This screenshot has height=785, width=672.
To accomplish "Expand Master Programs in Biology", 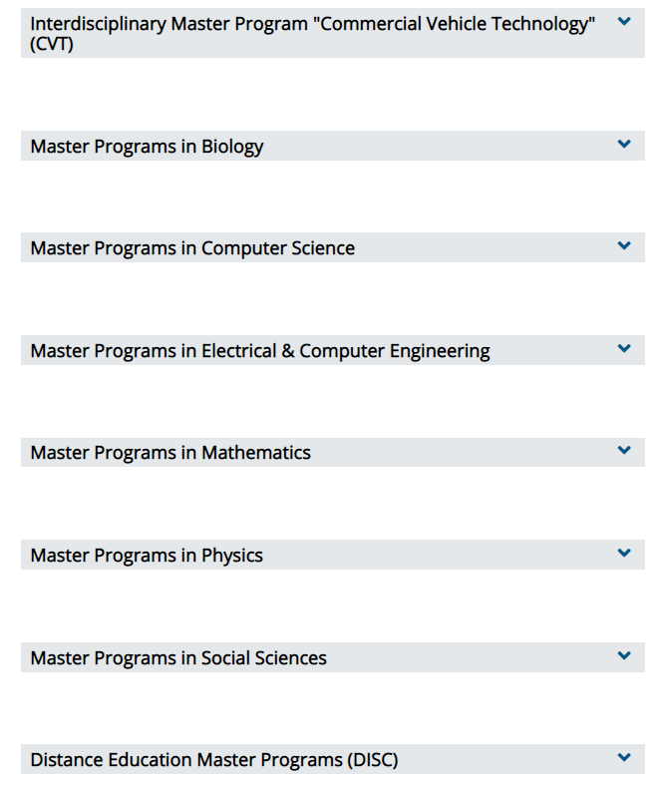I will click(333, 146).
